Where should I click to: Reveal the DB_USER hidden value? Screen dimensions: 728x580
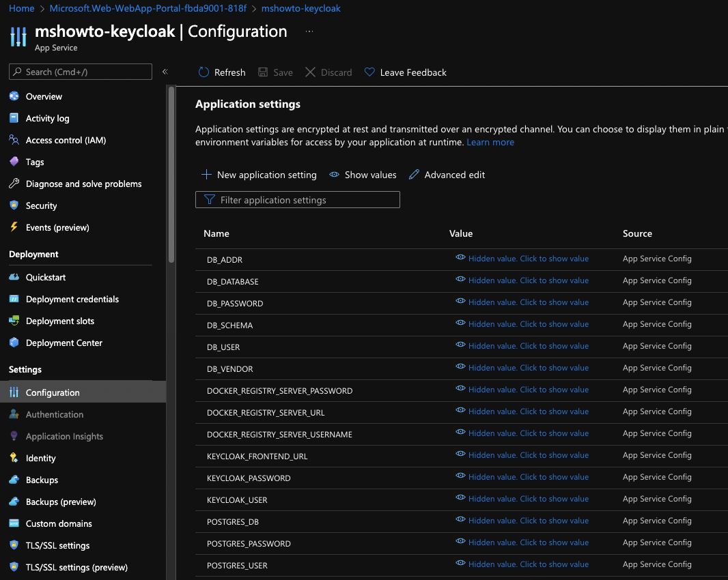click(x=522, y=346)
